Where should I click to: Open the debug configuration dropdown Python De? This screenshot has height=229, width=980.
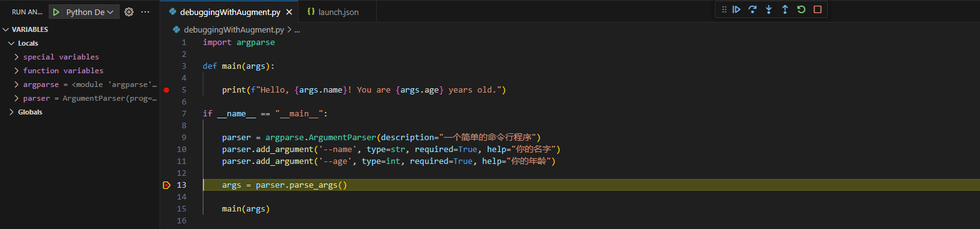[90, 12]
